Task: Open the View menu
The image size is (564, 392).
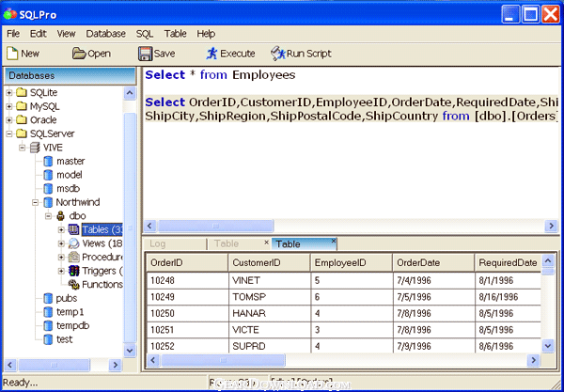Action: pos(66,34)
